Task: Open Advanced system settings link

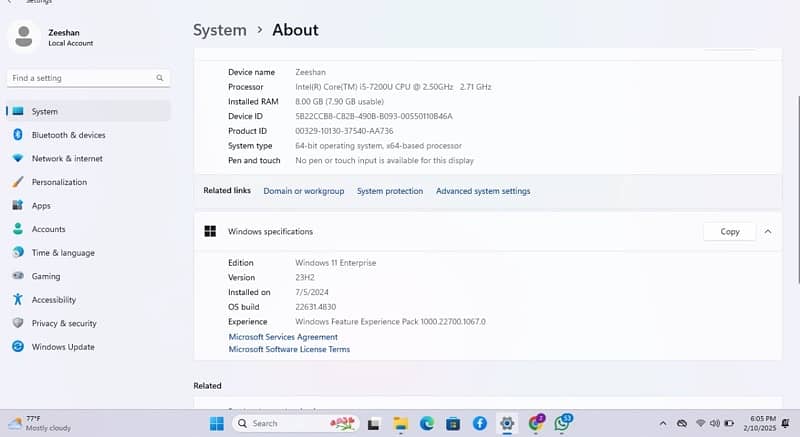Action: 483,191
